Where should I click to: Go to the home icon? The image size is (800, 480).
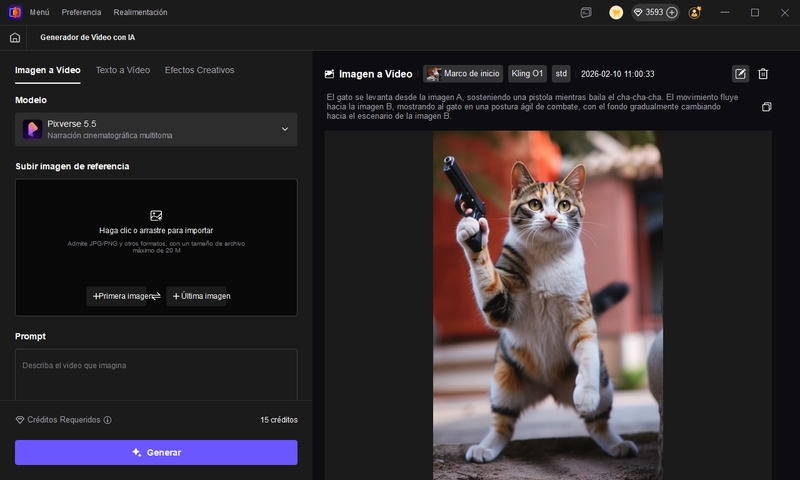coord(15,37)
